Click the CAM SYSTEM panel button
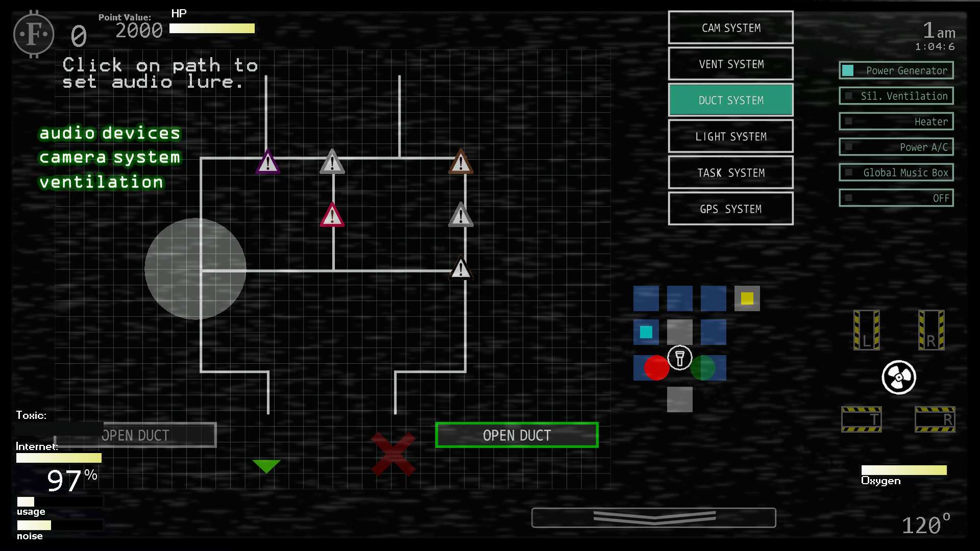 click(x=730, y=28)
